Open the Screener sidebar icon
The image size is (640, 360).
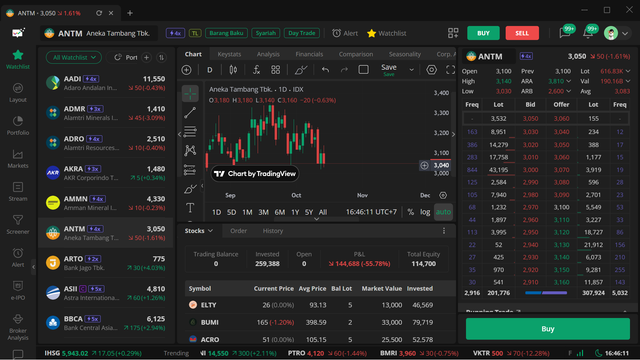(x=18, y=225)
